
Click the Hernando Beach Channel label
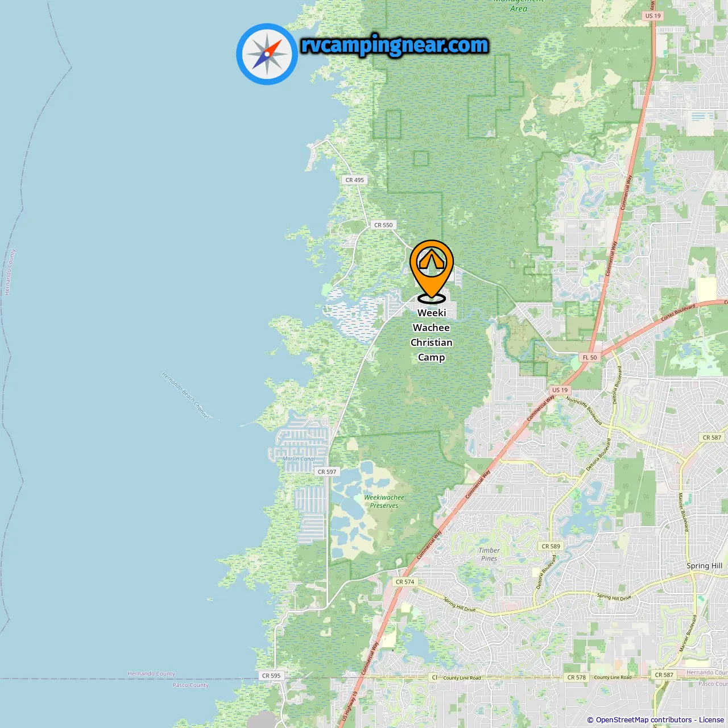pyautogui.click(x=186, y=396)
